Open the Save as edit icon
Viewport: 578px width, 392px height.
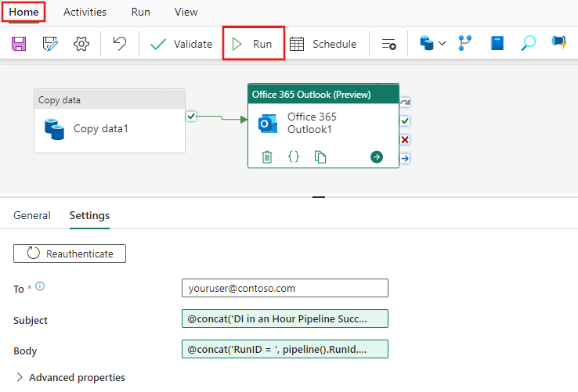tap(50, 44)
